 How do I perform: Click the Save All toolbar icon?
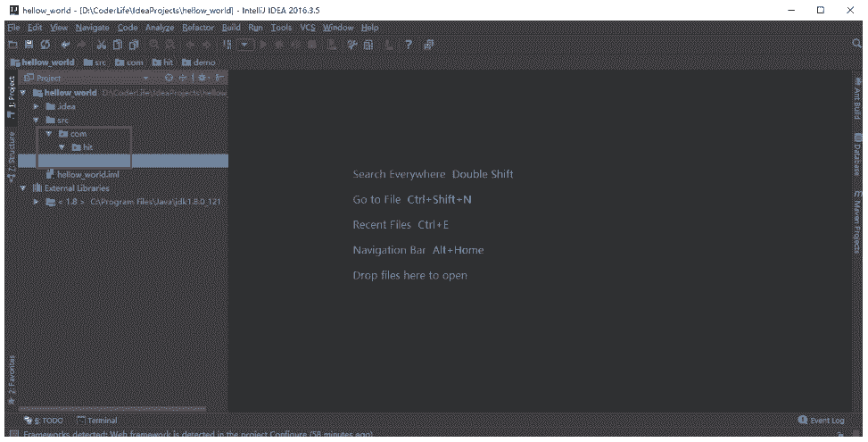click(x=29, y=44)
